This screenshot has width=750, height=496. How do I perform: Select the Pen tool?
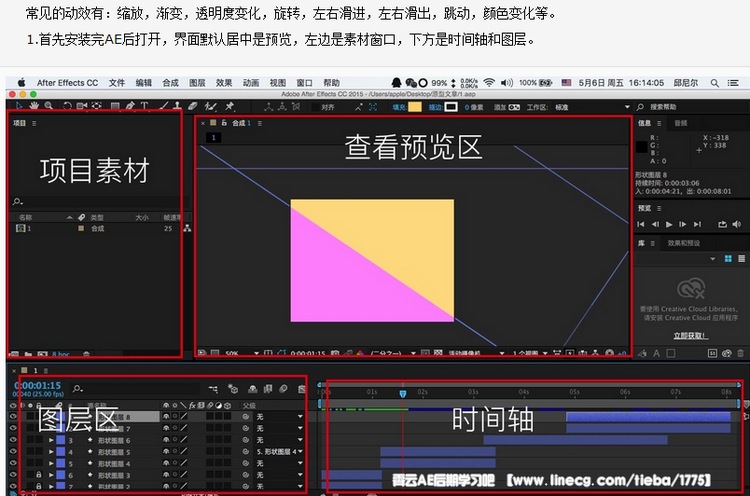click(x=130, y=106)
